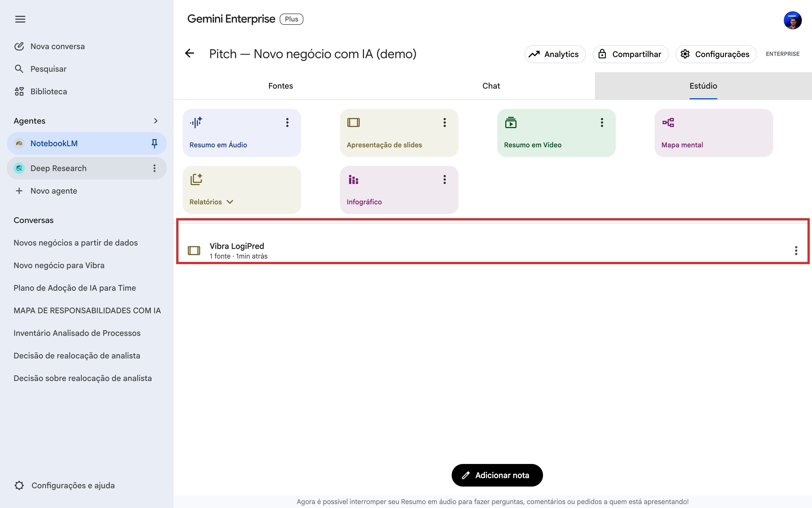
Task: Click the gear icon in Configurações e ajuda
Action: (19, 485)
